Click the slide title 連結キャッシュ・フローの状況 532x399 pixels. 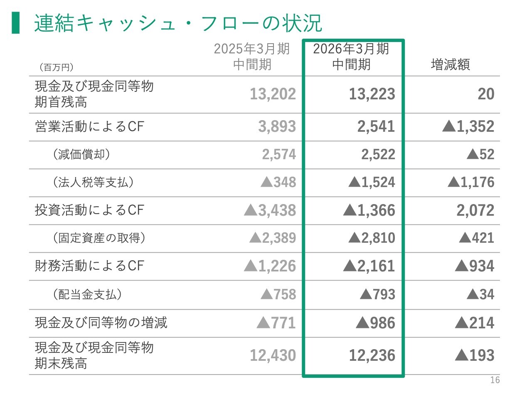tap(178, 23)
